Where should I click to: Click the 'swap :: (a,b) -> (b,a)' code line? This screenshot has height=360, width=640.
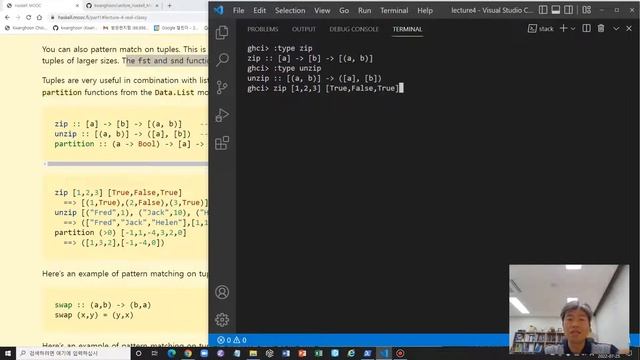[103, 305]
